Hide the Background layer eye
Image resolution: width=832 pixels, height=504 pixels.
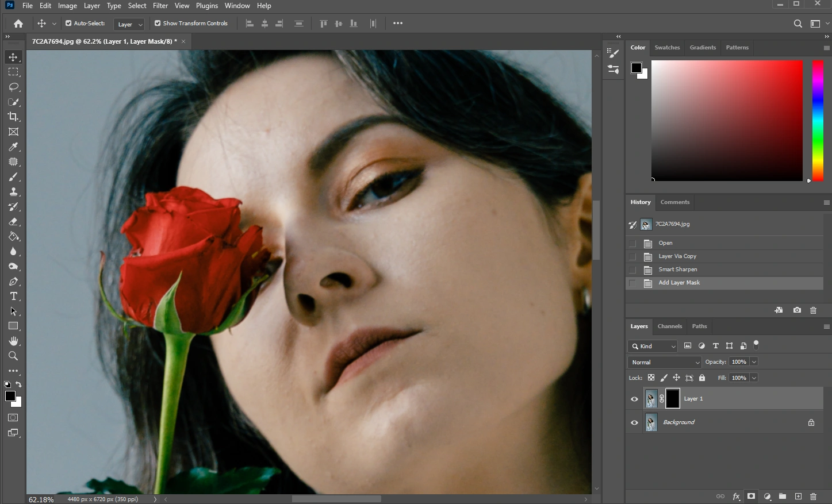[635, 422]
